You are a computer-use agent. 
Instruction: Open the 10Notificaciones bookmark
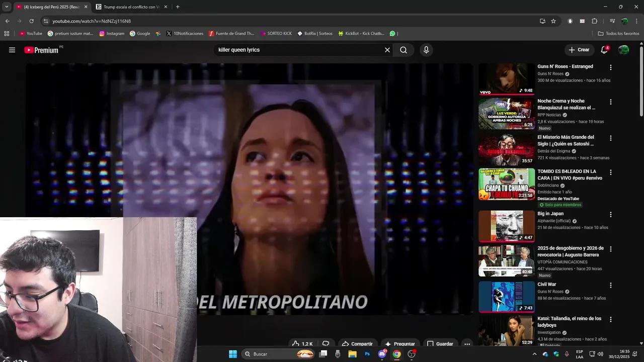(185, 34)
